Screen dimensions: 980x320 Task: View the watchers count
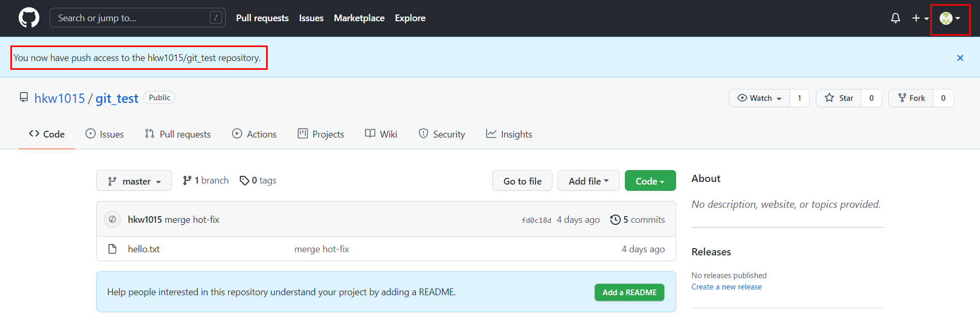pos(799,98)
